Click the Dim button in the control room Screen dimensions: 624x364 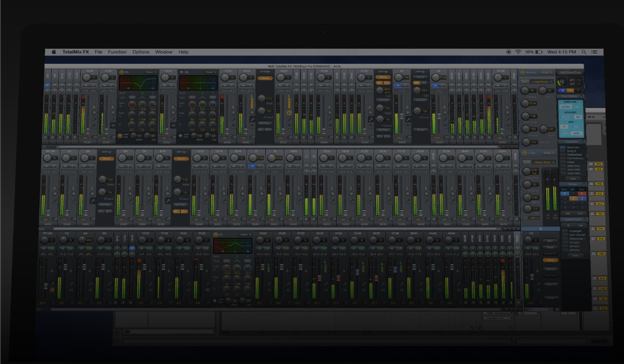[550, 240]
